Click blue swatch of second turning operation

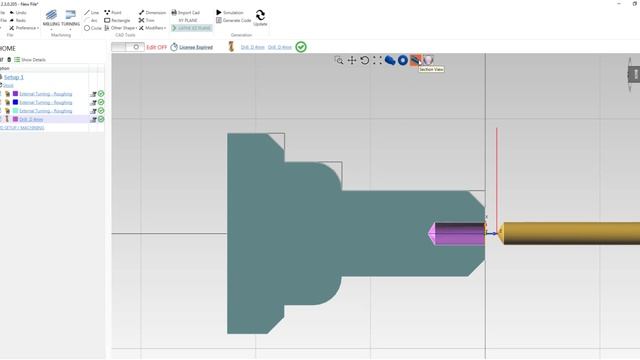[x=16, y=102]
